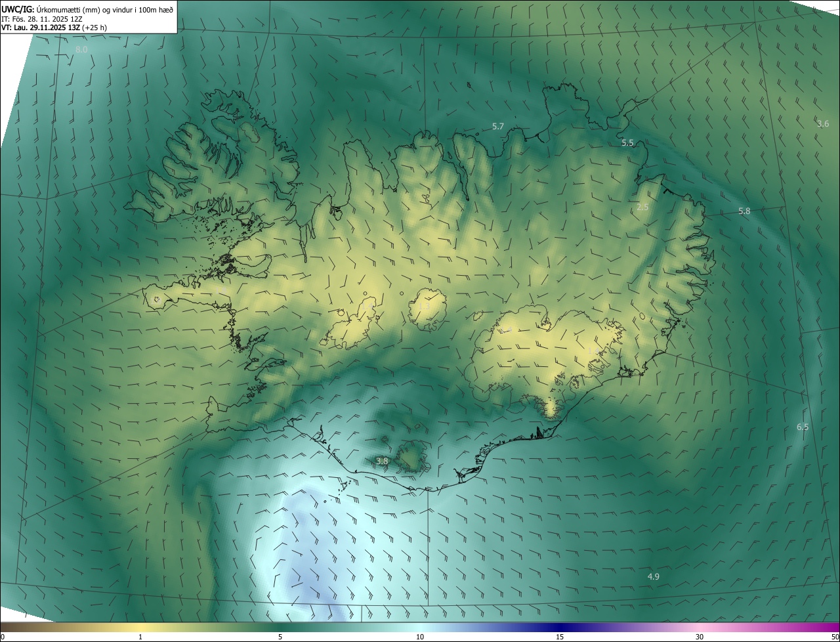
Task: Click the '50' label on the color scale
Action: click(835, 637)
